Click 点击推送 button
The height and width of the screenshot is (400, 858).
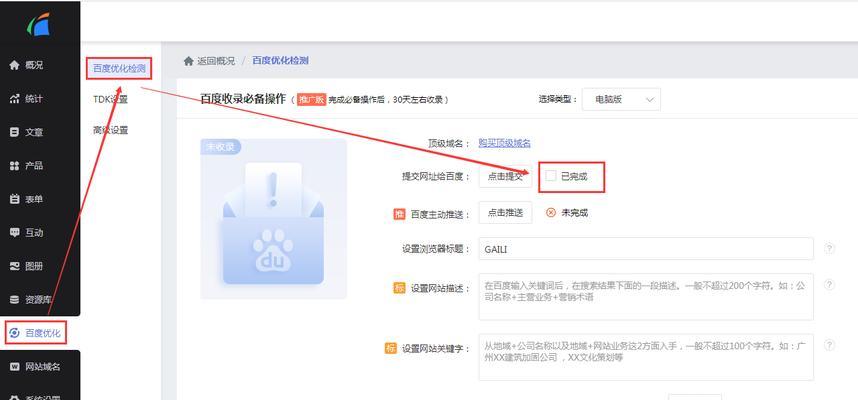point(506,212)
